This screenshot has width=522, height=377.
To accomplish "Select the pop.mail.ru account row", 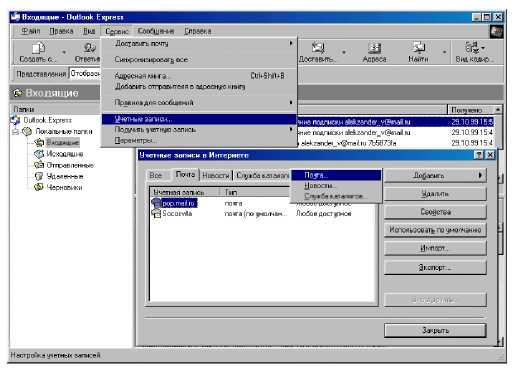I will (x=263, y=203).
